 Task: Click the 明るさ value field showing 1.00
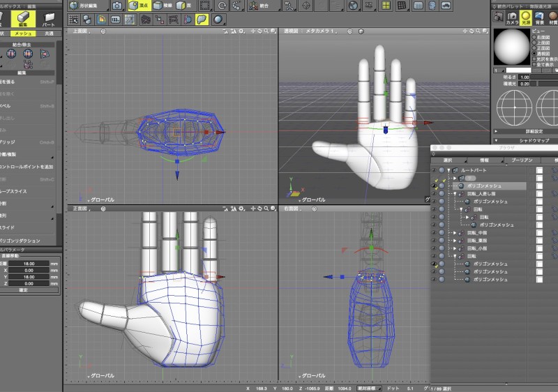pos(524,77)
